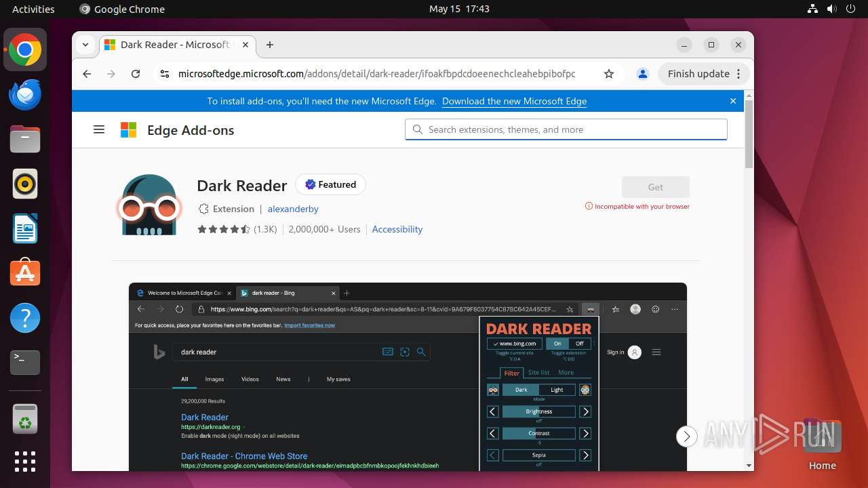Click the Edge Add-ons title
This screenshot has width=868, height=488.
click(x=191, y=130)
